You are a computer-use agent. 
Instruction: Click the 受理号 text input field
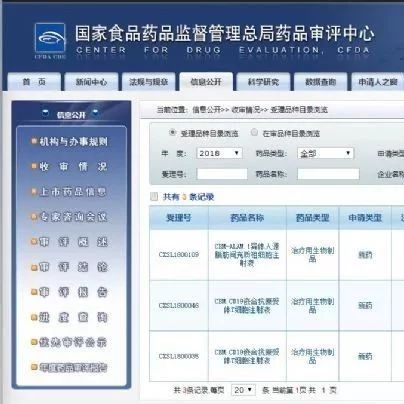point(222,174)
